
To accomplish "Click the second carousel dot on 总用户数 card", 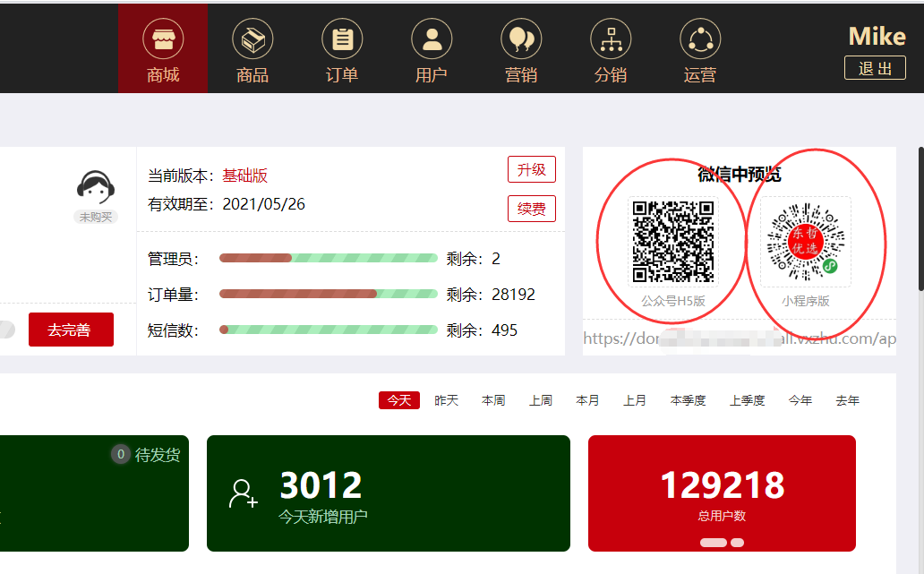I will (737, 543).
